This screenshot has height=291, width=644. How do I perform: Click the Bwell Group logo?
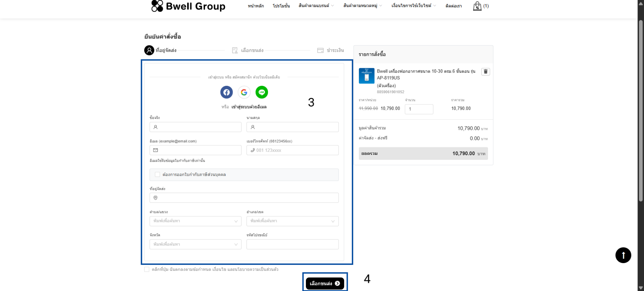point(188,6)
